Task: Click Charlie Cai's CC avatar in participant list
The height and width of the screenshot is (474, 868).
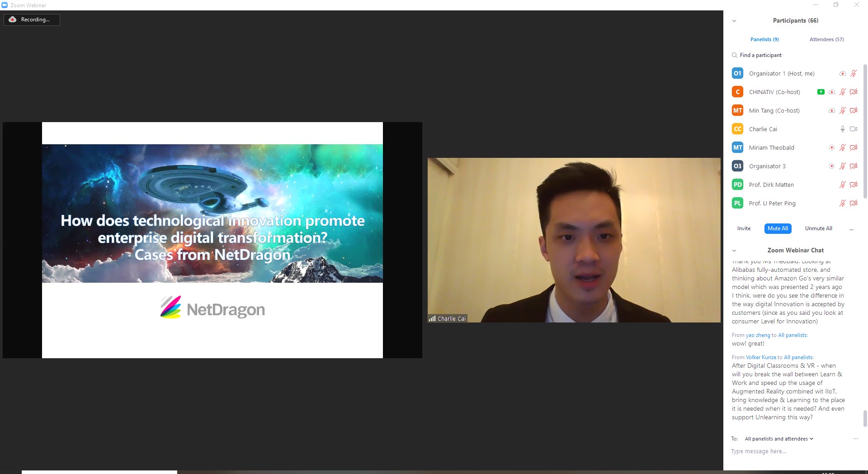Action: click(737, 129)
